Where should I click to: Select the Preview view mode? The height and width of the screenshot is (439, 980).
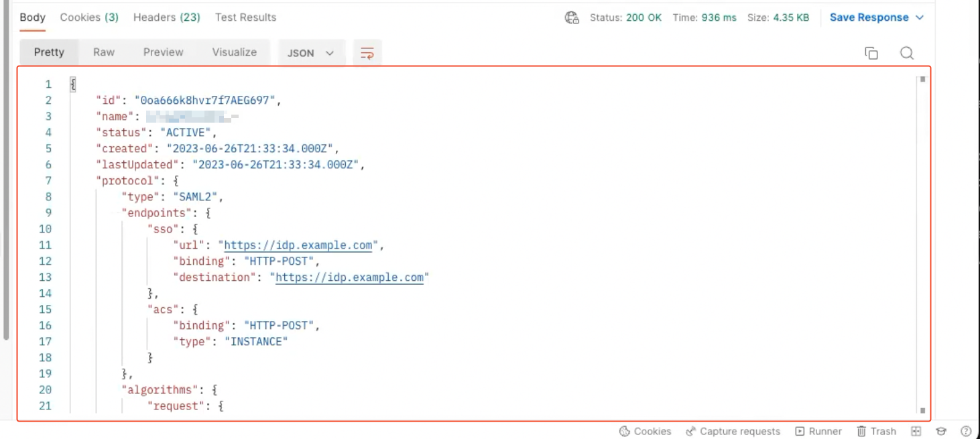(x=163, y=52)
